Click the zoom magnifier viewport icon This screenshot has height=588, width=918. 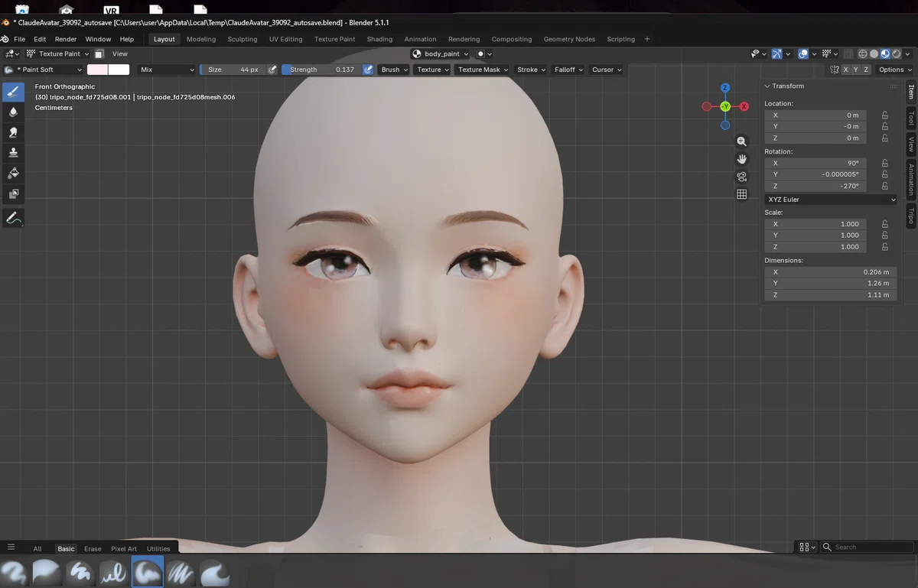pos(741,141)
